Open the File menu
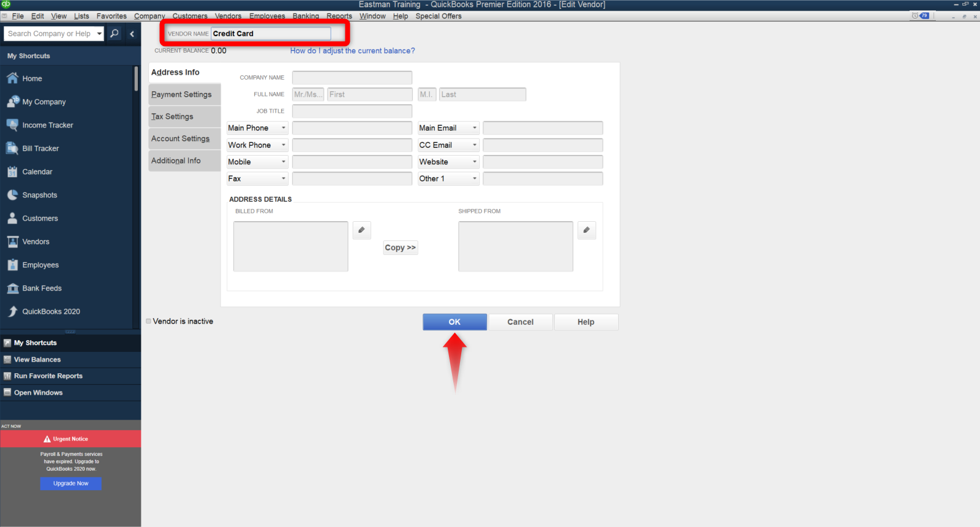The height and width of the screenshot is (527, 980). pyautogui.click(x=18, y=16)
